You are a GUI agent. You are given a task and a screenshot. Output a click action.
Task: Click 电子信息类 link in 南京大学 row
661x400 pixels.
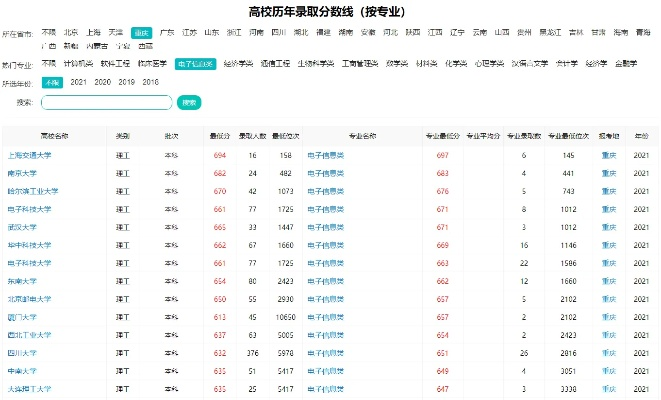pos(326,173)
